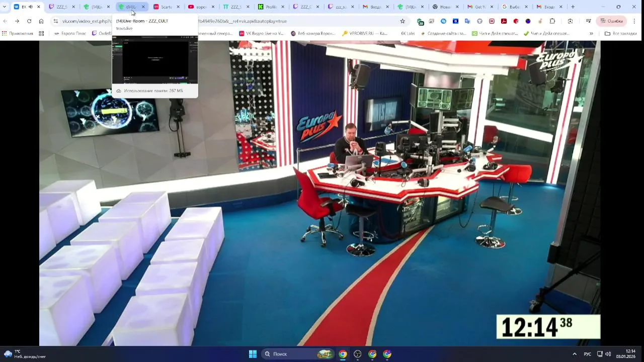The image size is (644, 362).
Task: Switch to the first Twitch ZZZ_S tab
Action: (x=61, y=7)
